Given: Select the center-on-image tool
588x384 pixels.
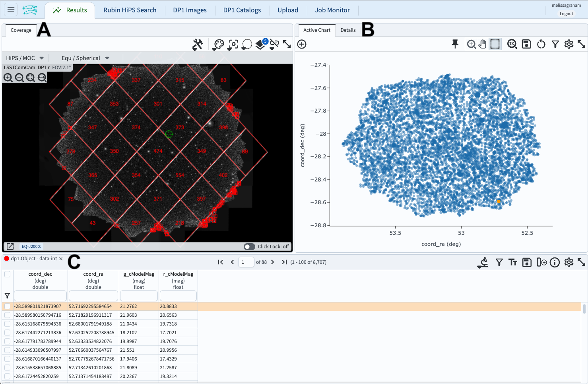Looking at the screenshot, I should pyautogui.click(x=233, y=44).
